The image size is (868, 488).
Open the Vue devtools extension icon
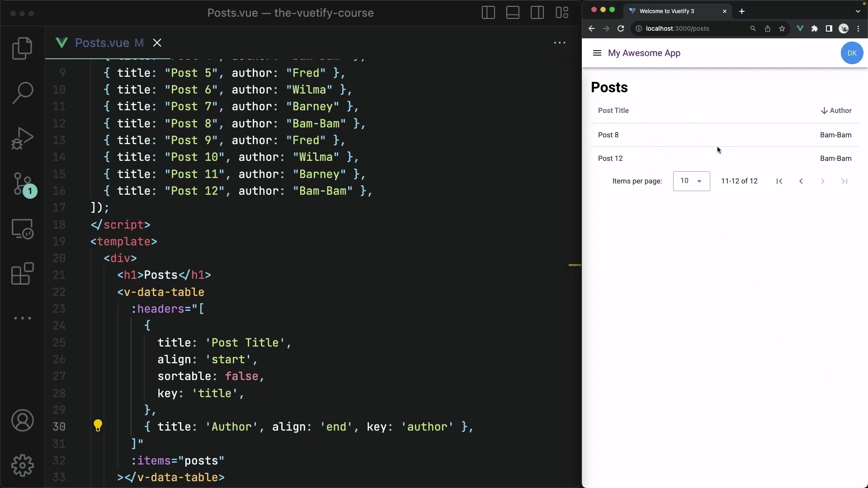click(x=800, y=28)
